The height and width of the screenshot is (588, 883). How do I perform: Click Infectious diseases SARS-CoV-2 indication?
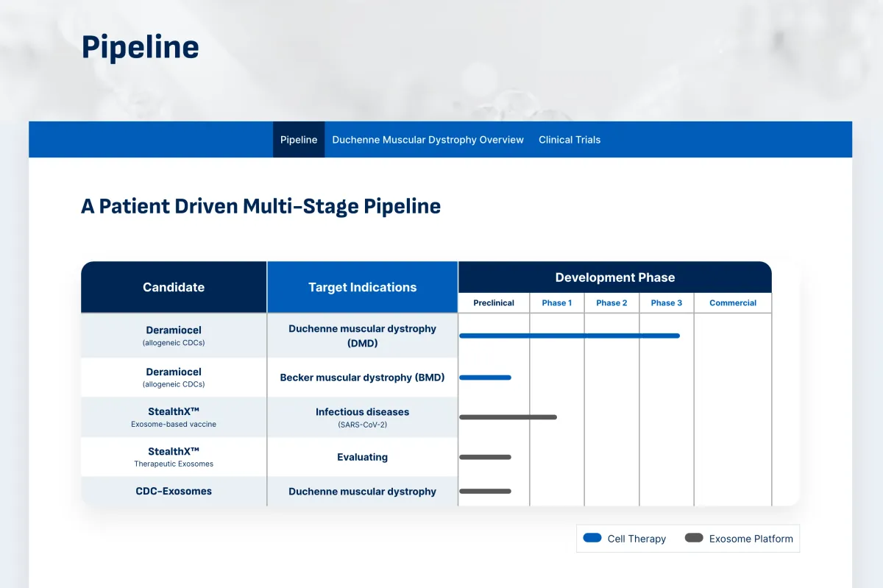coord(363,417)
